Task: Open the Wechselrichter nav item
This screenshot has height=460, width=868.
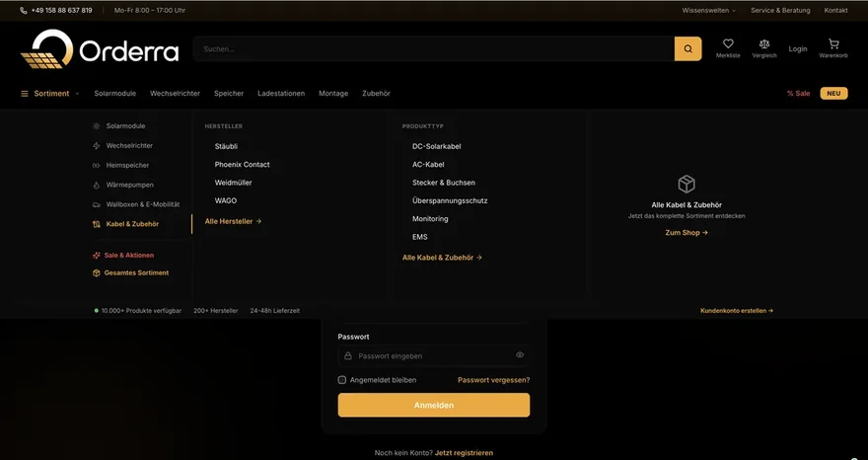Action: click(x=175, y=94)
